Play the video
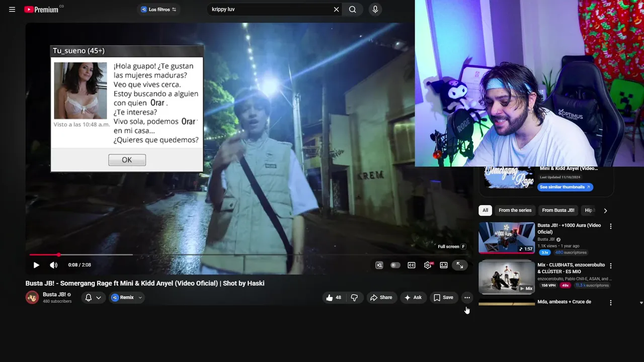This screenshot has width=644, height=362. (36, 265)
